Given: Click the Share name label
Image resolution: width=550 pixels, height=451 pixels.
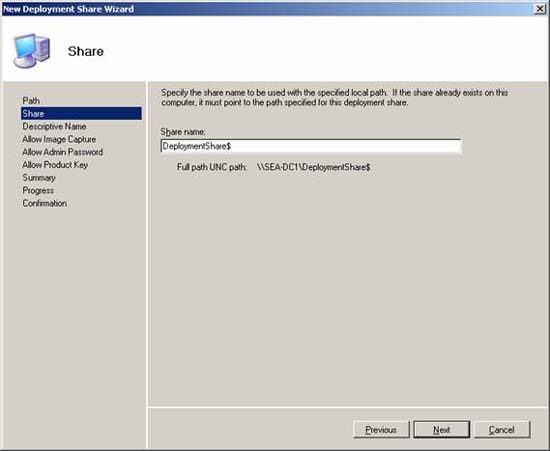Looking at the screenshot, I should [x=183, y=132].
